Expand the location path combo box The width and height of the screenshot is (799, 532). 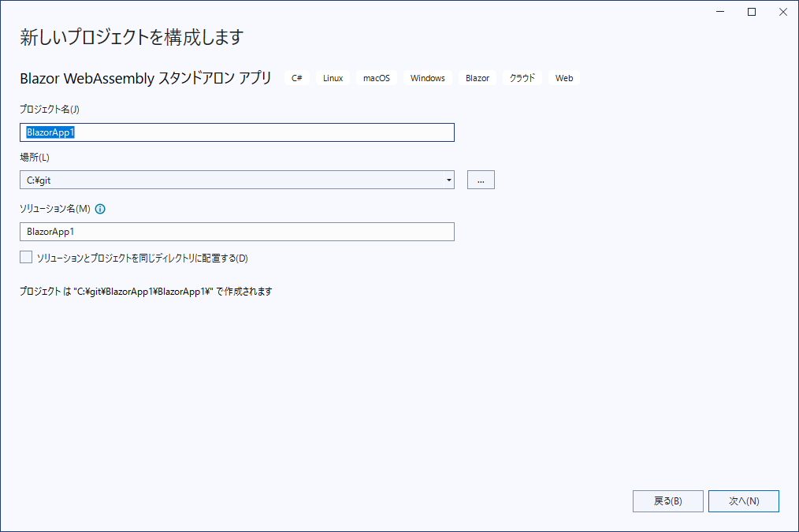[449, 180]
